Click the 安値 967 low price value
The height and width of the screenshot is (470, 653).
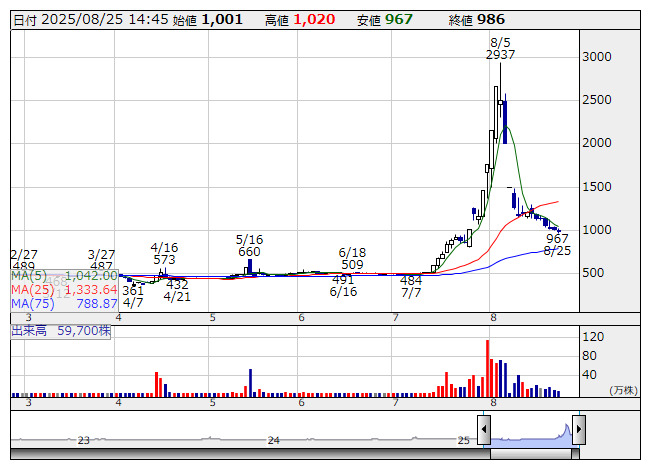click(x=399, y=19)
